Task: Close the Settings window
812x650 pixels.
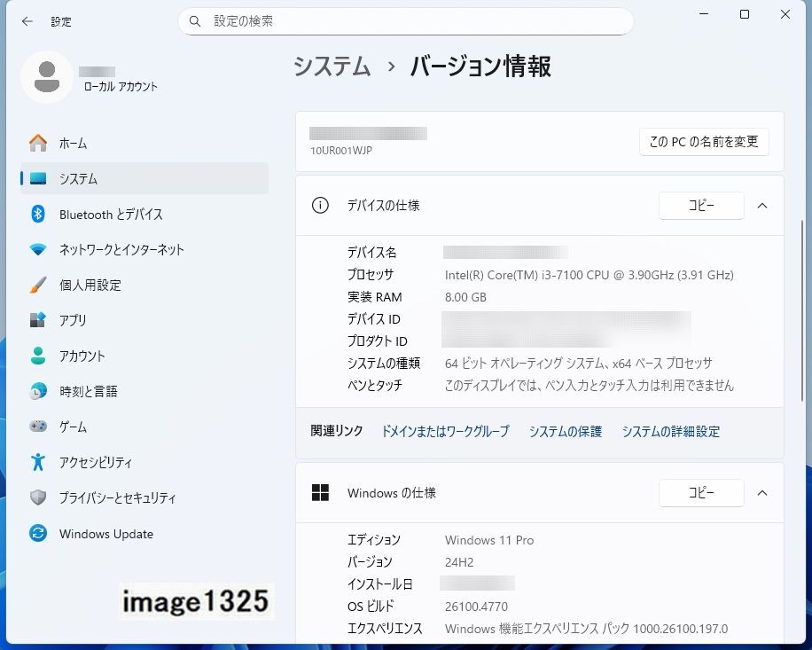Action: tap(785, 14)
